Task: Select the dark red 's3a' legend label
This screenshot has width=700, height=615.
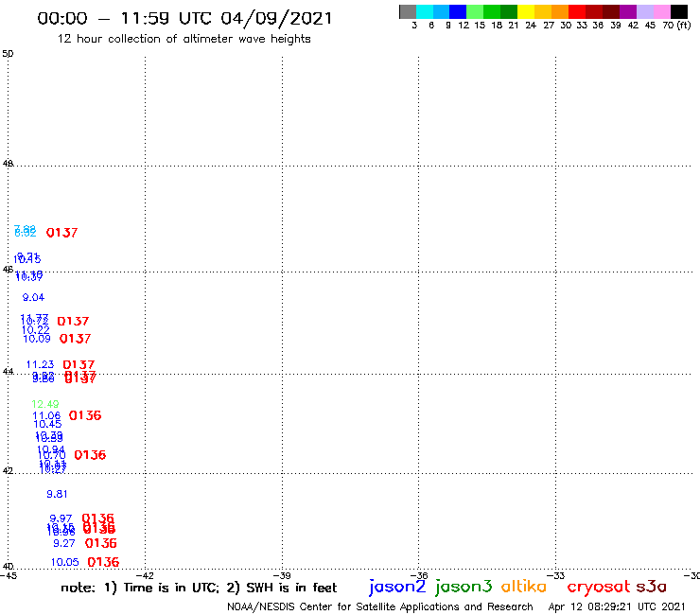Action: click(x=651, y=587)
